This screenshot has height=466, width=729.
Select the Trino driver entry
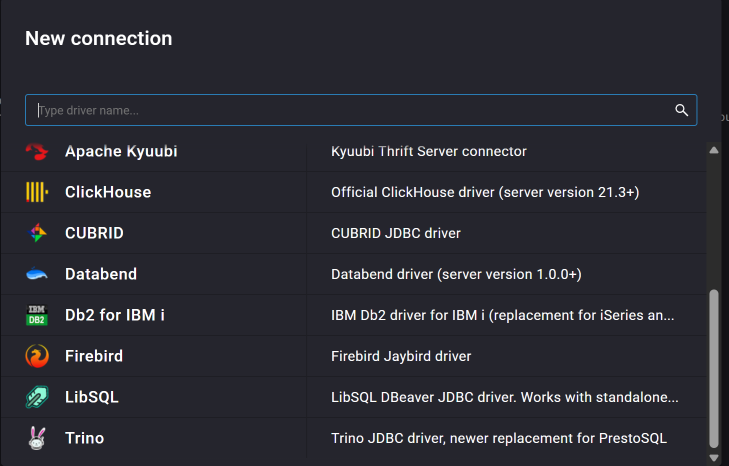click(84, 438)
